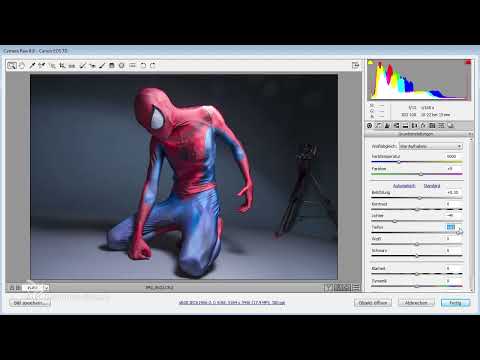Open the Grundeinstellungen panel flyout menu
The image size is (480, 360).
pyautogui.click(x=470, y=134)
